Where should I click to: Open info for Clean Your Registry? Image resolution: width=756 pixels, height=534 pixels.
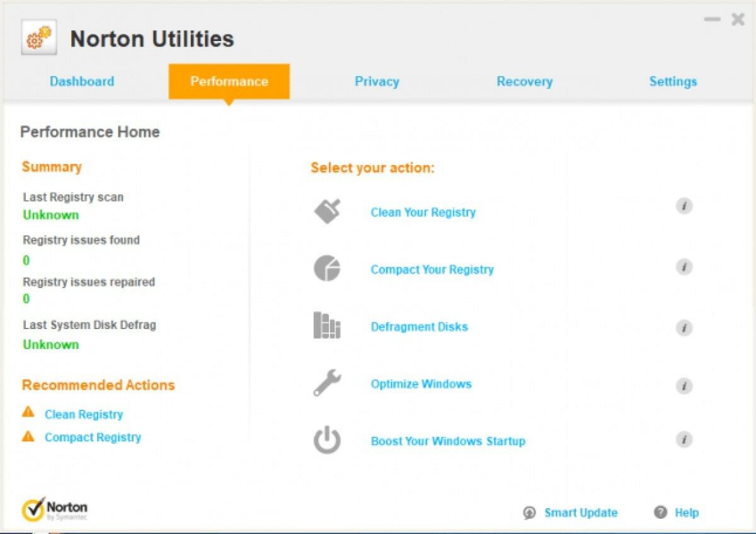(684, 206)
